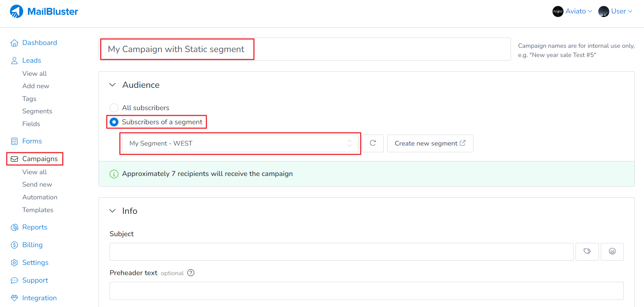
Task: Insert a personalization tag in Subject
Action: [x=587, y=251]
